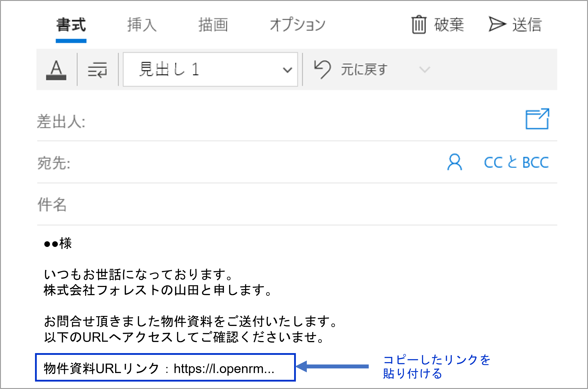This screenshot has height=389, width=588.
Task: Click the 破棄 discard label
Action: [x=449, y=25]
